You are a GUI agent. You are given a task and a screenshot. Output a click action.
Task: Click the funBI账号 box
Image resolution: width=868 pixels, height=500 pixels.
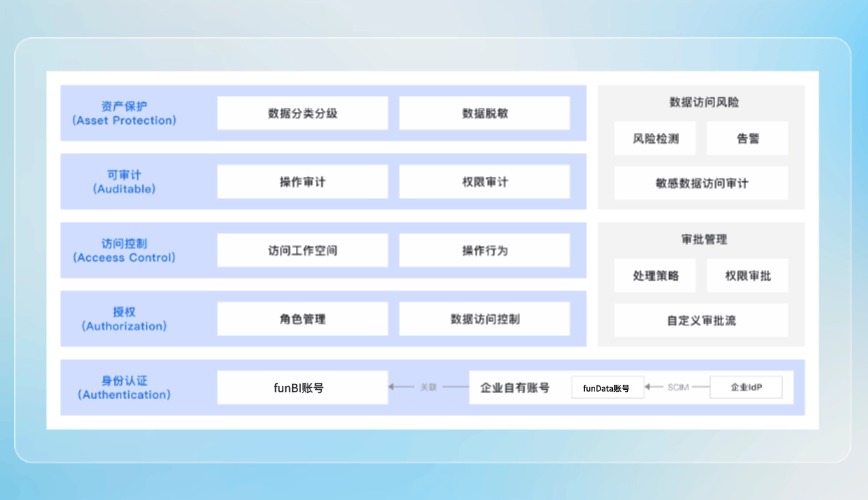click(x=302, y=387)
